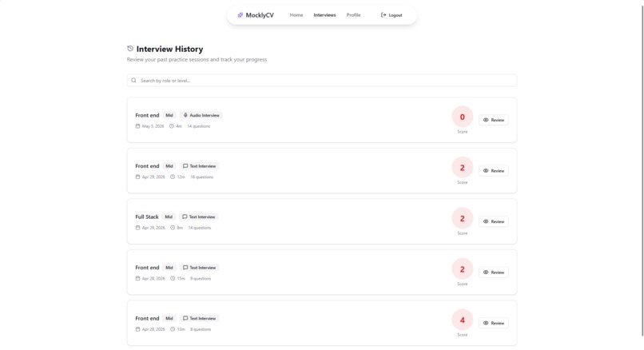Click 'Front end' title on the 13m card

tap(147, 318)
